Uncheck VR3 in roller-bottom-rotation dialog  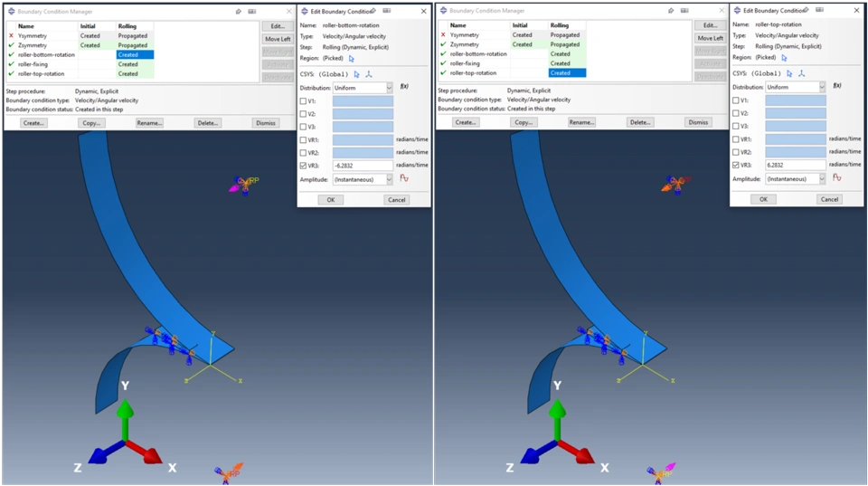point(303,166)
